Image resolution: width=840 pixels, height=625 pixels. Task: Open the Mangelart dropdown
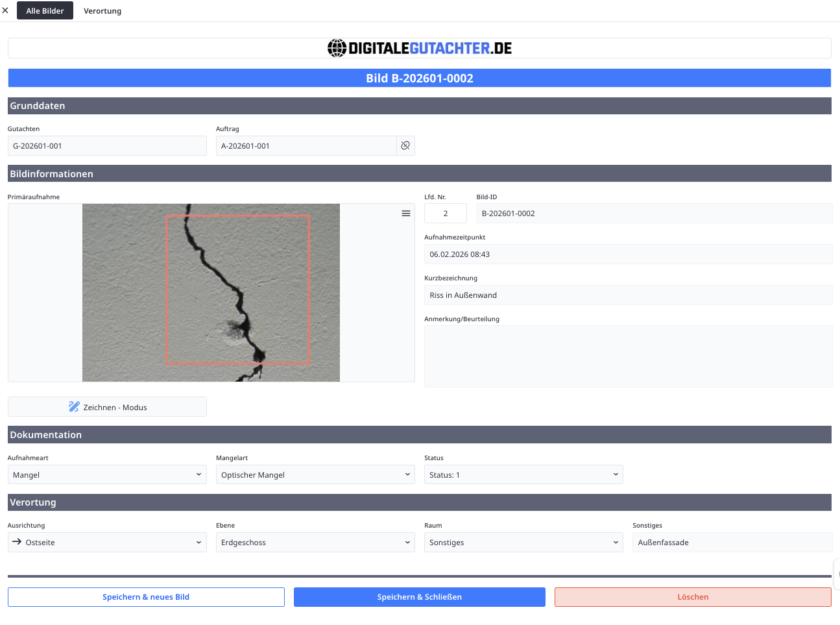click(x=315, y=475)
